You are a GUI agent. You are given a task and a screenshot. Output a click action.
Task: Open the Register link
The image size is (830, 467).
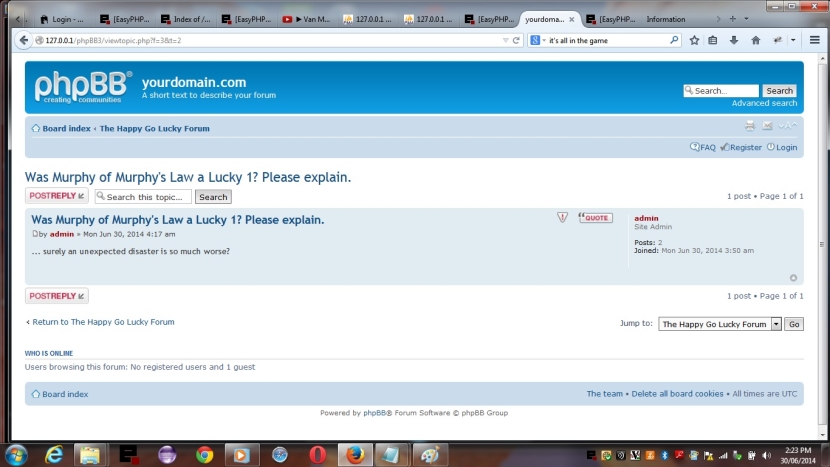742,147
